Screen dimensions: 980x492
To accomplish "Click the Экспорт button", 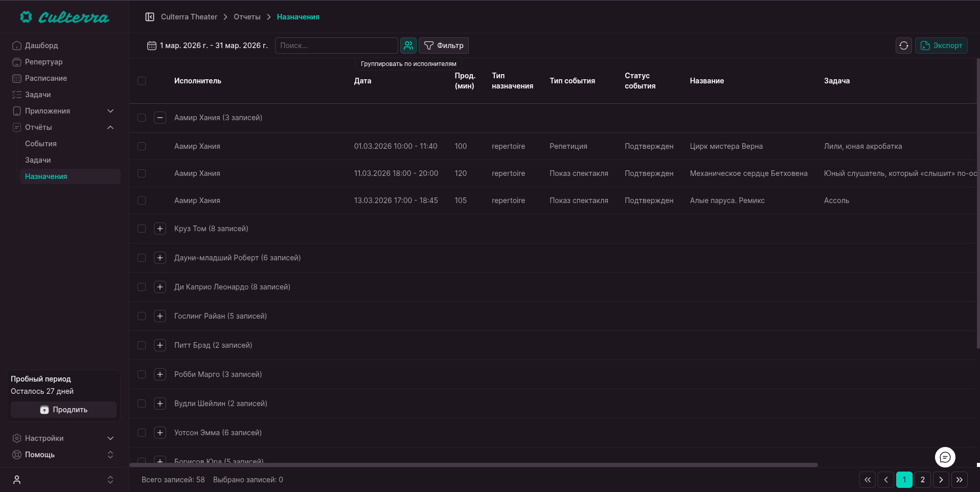I will tap(941, 46).
